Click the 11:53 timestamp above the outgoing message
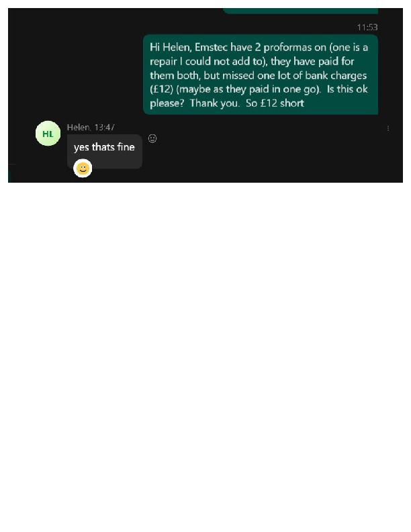Image resolution: width=411 pixels, height=532 pixels. [x=367, y=27]
